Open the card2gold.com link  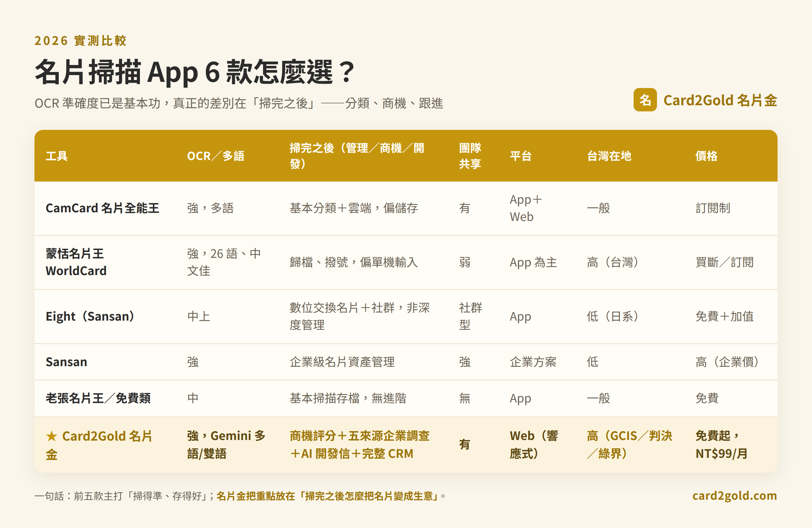pyautogui.click(x=734, y=495)
